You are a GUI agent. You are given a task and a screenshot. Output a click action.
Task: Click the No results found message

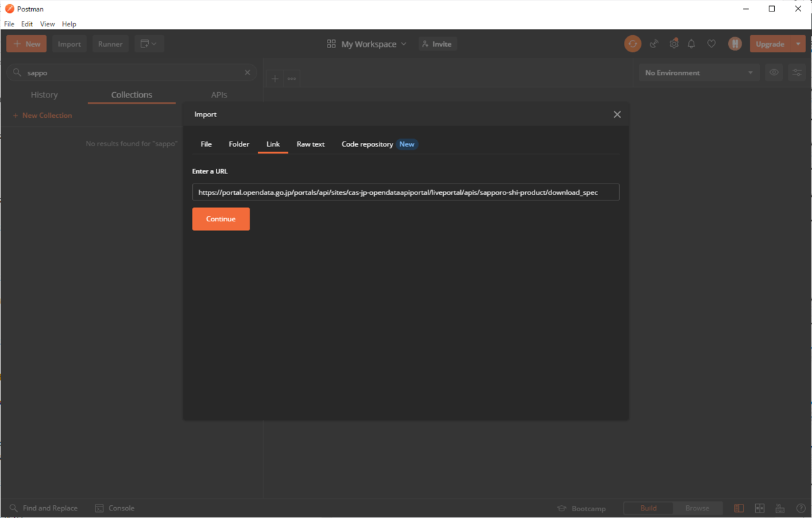click(131, 144)
